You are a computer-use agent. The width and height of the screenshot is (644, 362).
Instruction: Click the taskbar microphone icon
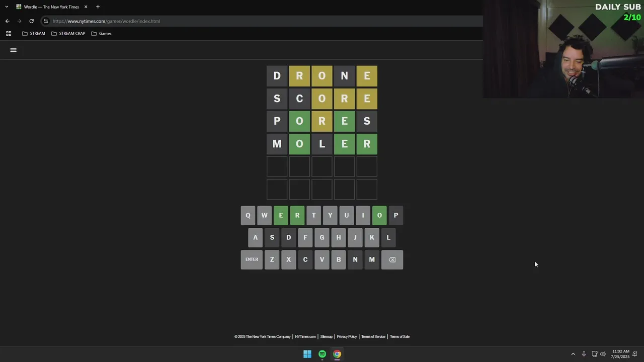point(584,354)
